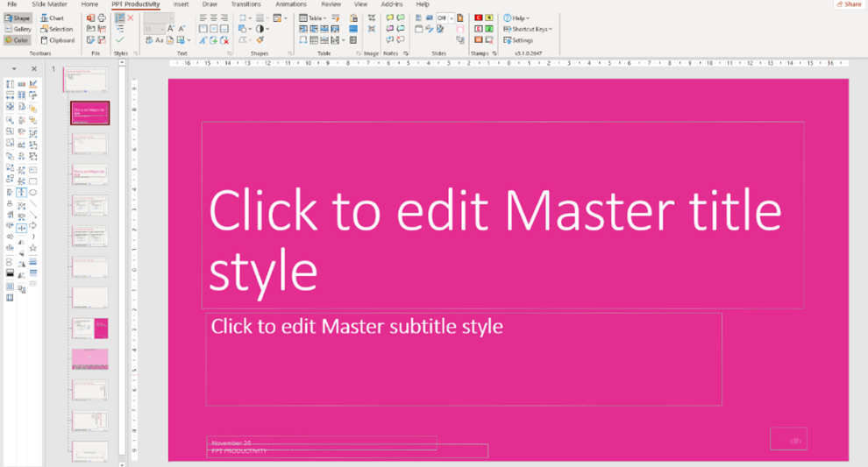This screenshot has height=467, width=868.
Task: Click the format painter brush in Shapes group
Action: (260, 39)
